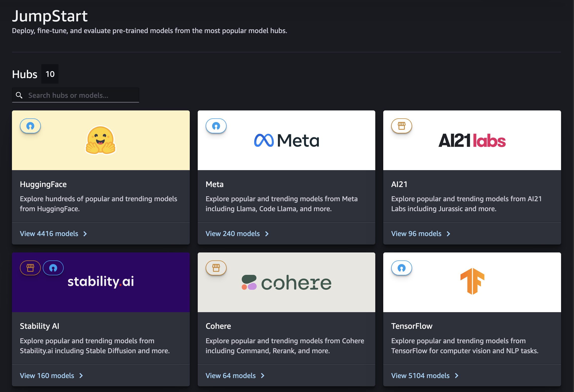The width and height of the screenshot is (574, 392).
Task: Toggle the Stability AI HuggingFace badge
Action: [x=53, y=267]
